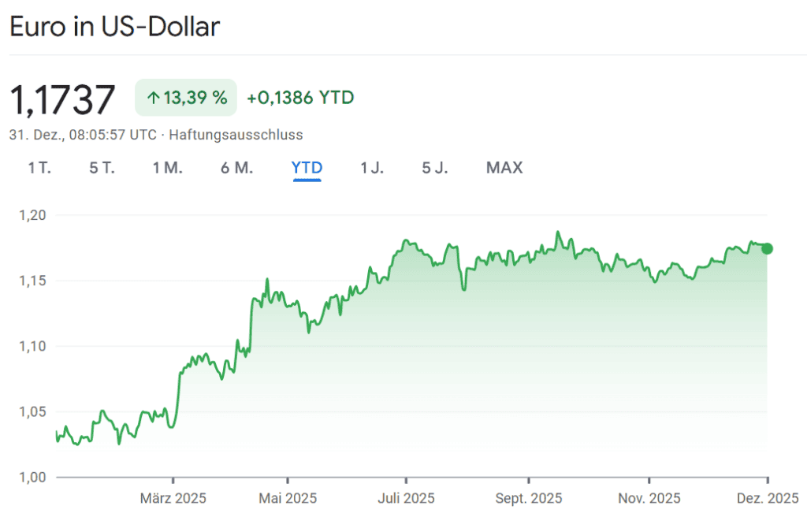807x532 pixels.
Task: Select the active YTD tab
Action: tap(307, 168)
